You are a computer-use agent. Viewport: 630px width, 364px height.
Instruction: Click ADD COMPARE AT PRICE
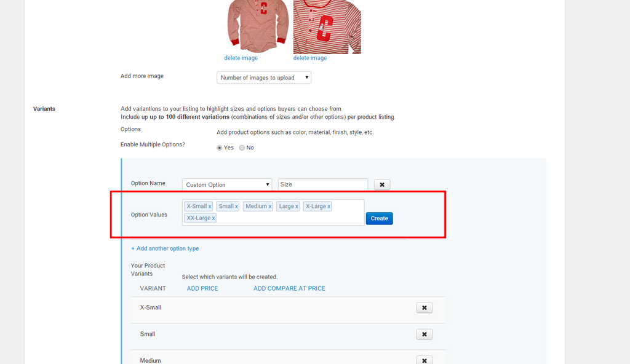tap(289, 288)
